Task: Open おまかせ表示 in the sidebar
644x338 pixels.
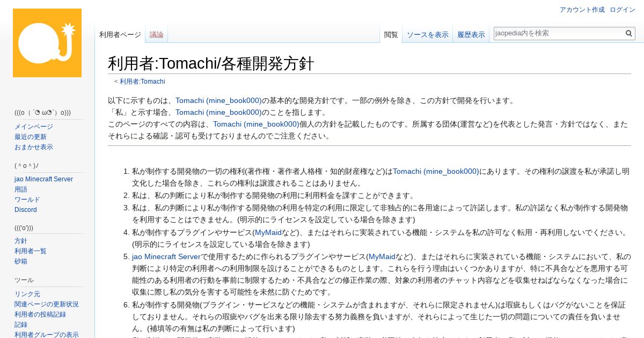Action: (x=34, y=147)
